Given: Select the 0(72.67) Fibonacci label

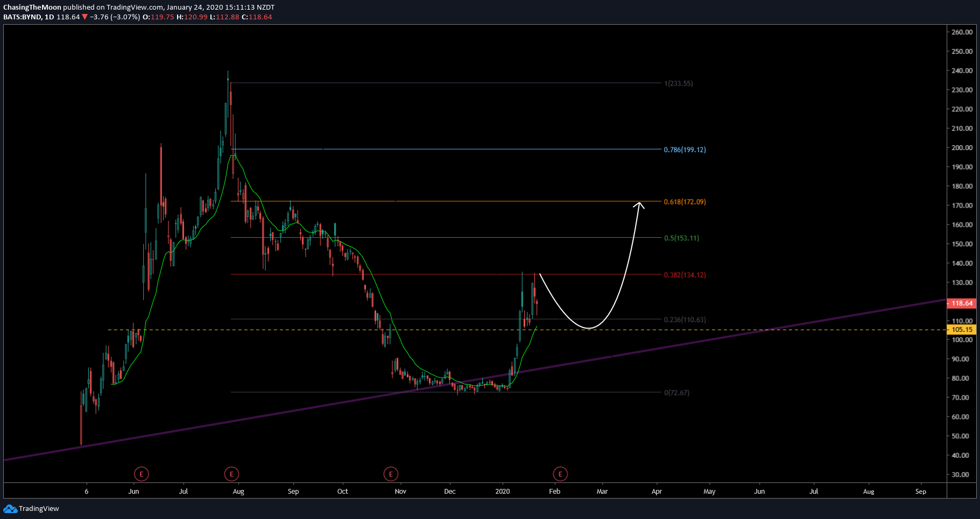Looking at the screenshot, I should coord(676,393).
